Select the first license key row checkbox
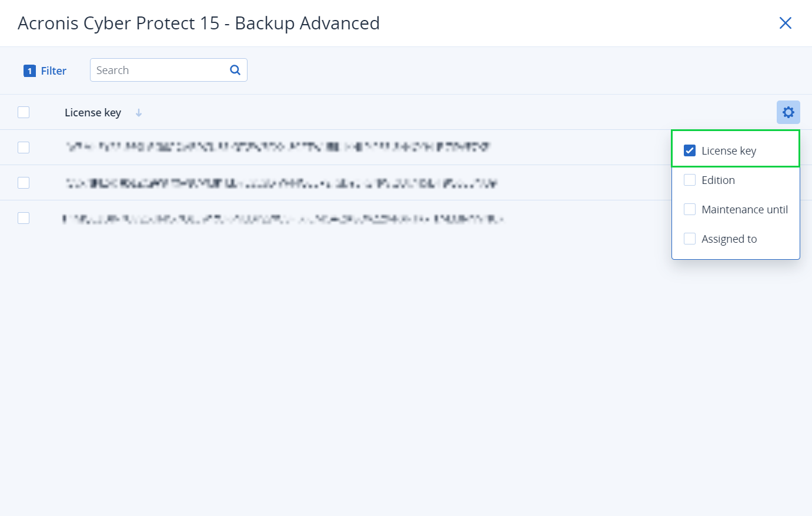 pyautogui.click(x=24, y=148)
